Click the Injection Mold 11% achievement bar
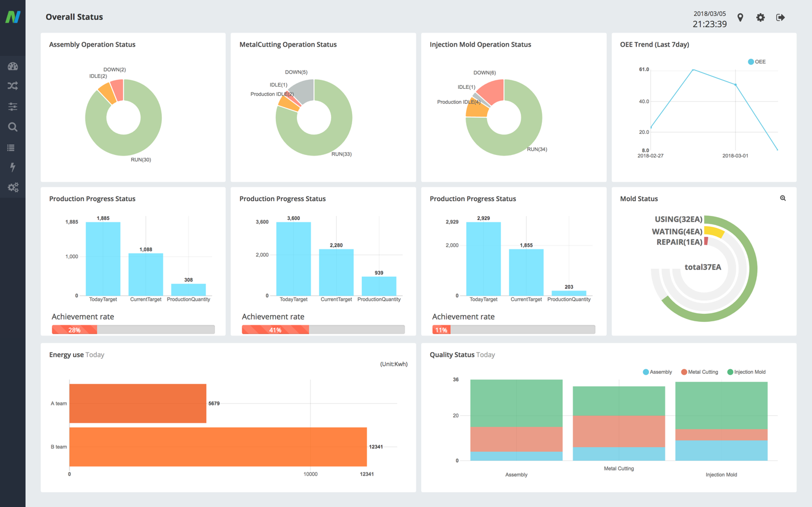 pos(513,329)
